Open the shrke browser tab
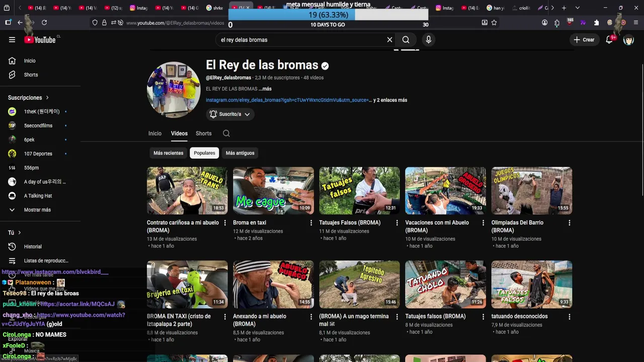This screenshot has width=644, height=362. 215,8
